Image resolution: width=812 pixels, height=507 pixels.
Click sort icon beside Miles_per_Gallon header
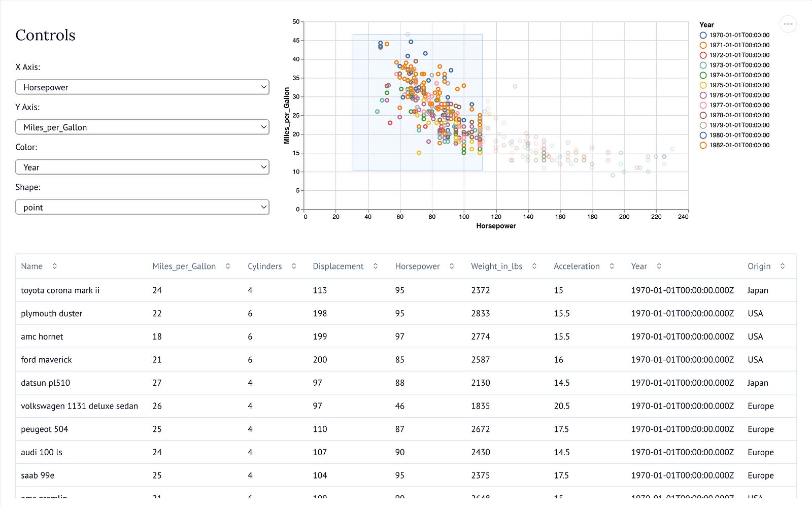[228, 266]
